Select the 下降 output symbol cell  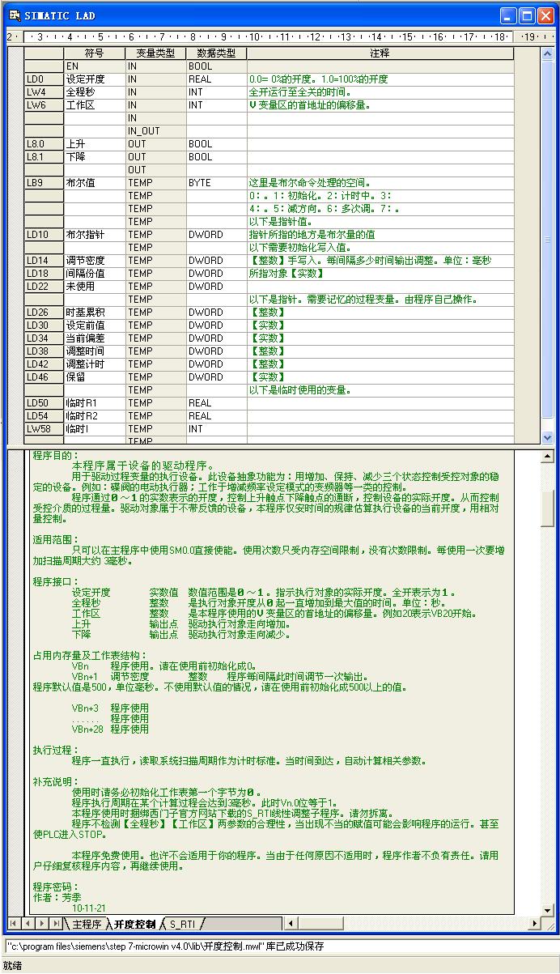click(x=94, y=157)
